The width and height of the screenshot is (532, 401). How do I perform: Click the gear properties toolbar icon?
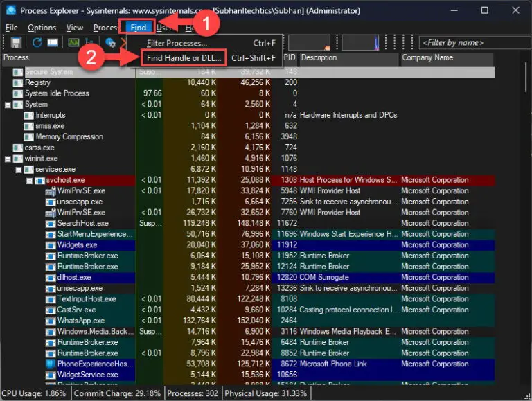[109, 43]
